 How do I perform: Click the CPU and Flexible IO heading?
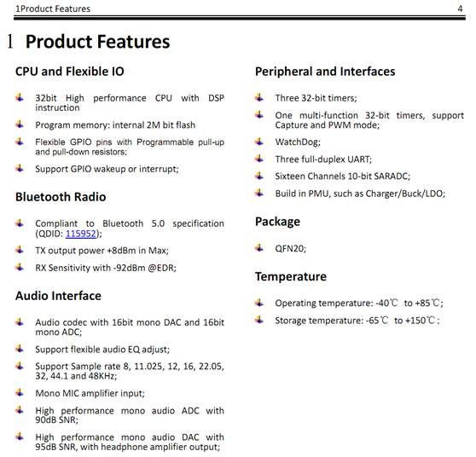[x=70, y=72]
